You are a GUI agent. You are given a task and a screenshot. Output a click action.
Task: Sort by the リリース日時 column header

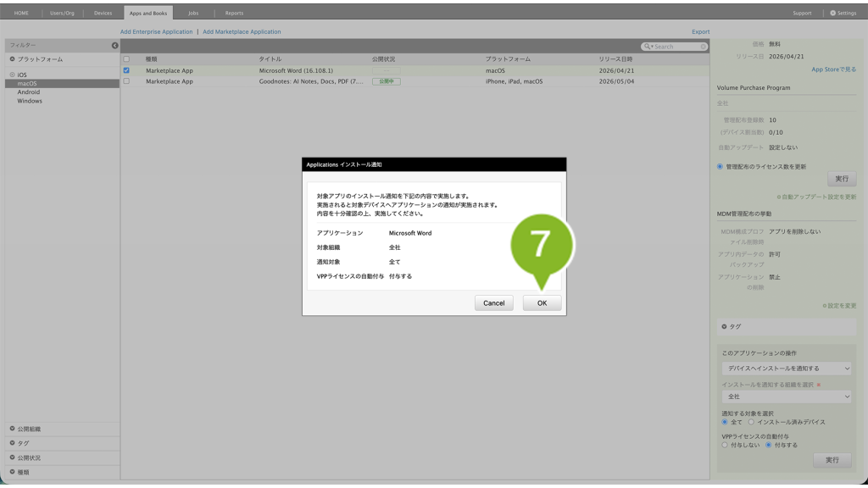point(615,59)
